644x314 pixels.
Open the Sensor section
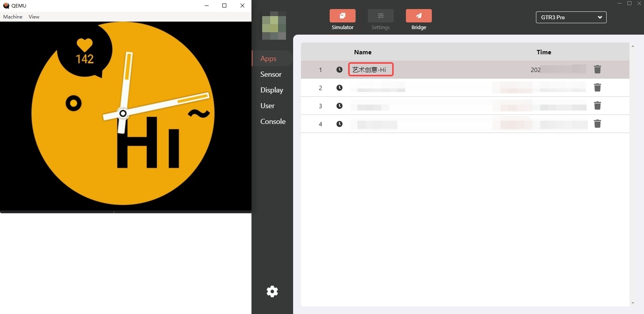pyautogui.click(x=271, y=74)
